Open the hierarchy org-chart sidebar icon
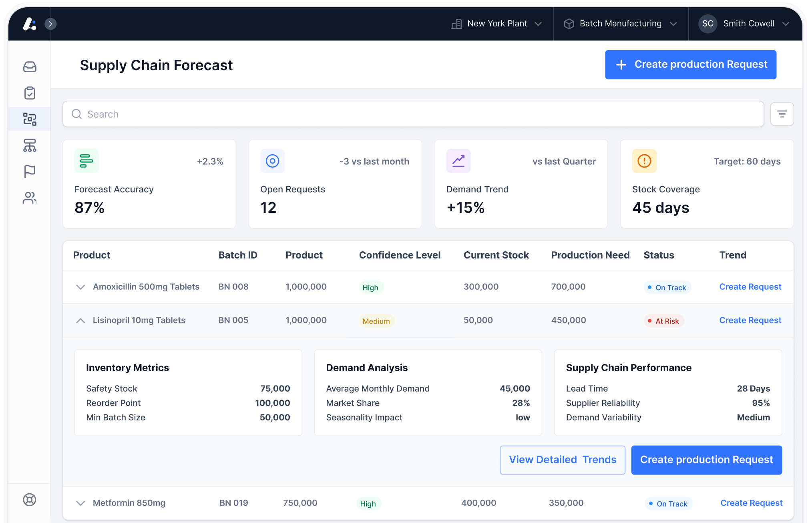This screenshot has width=812, height=523. tap(30, 145)
